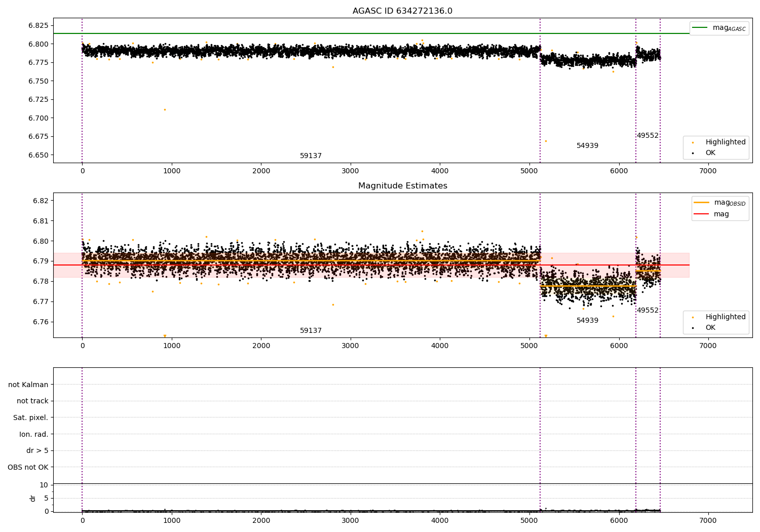Click obsid label 59137 in AGASC ID plot
760x532 pixels.
[x=311, y=156]
